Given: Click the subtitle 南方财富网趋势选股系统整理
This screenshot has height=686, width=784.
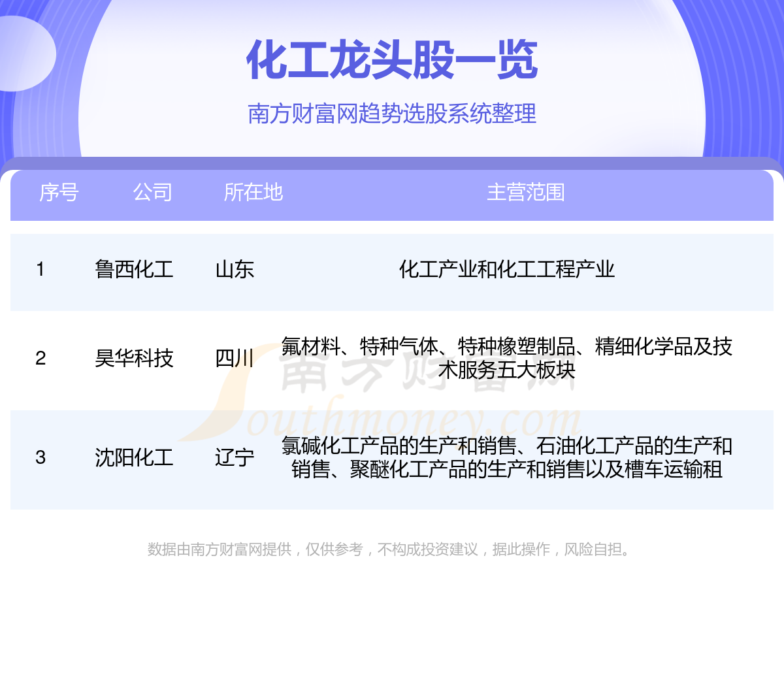Looking at the screenshot, I should 392,114.
